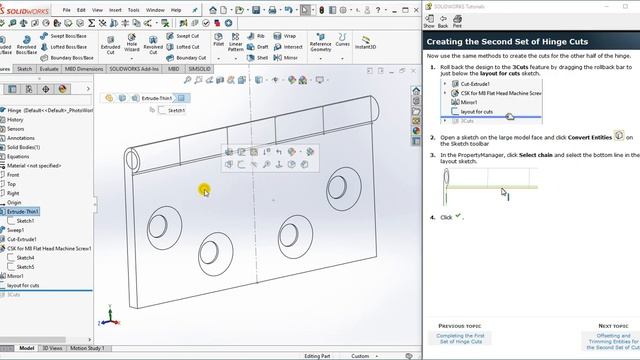Open the Window menu
Viewport: 640px width, 360px height.
155,10
